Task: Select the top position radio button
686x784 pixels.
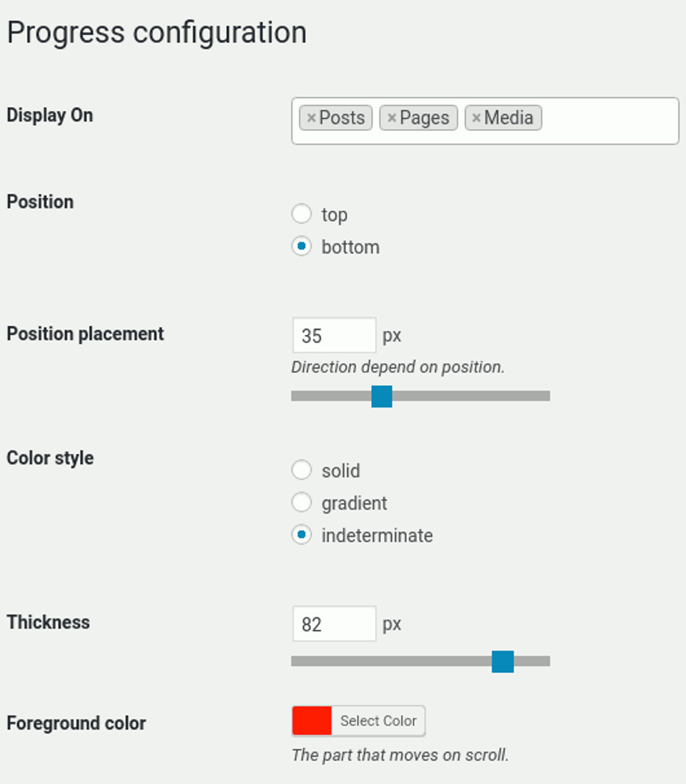Action: tap(301, 213)
